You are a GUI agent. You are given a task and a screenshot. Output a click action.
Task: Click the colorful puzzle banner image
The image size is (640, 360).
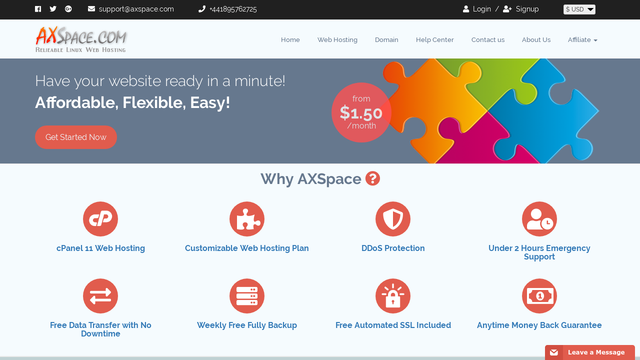[x=491, y=111]
